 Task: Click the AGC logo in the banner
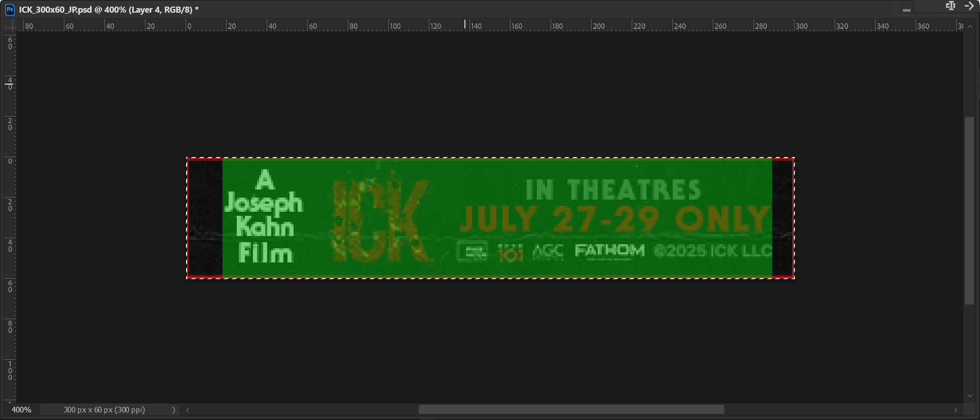[x=548, y=251]
